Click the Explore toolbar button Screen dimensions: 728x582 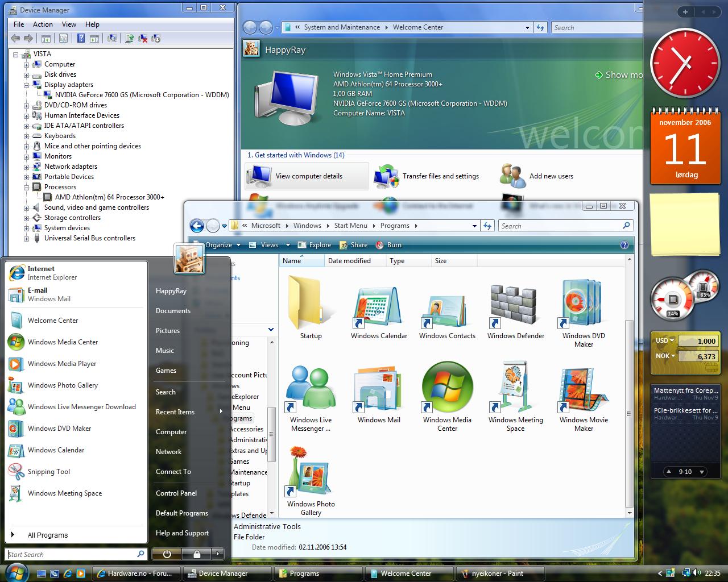pos(315,245)
